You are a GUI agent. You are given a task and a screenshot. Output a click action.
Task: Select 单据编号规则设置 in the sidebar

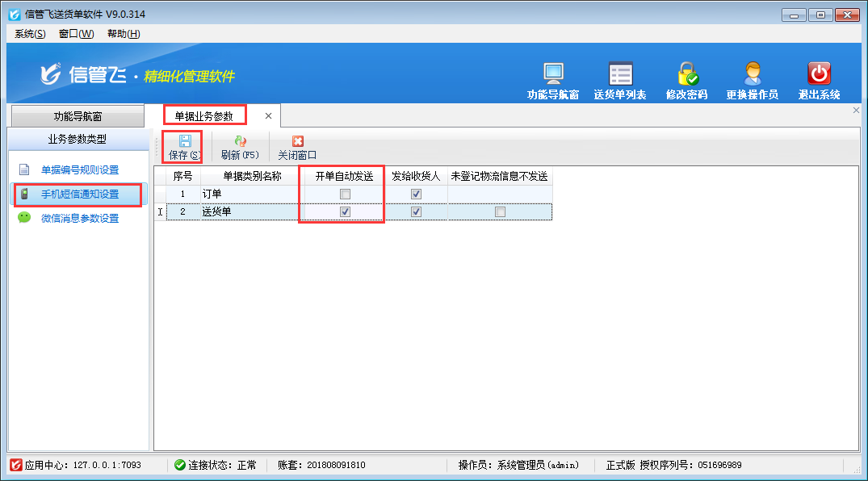pyautogui.click(x=79, y=169)
